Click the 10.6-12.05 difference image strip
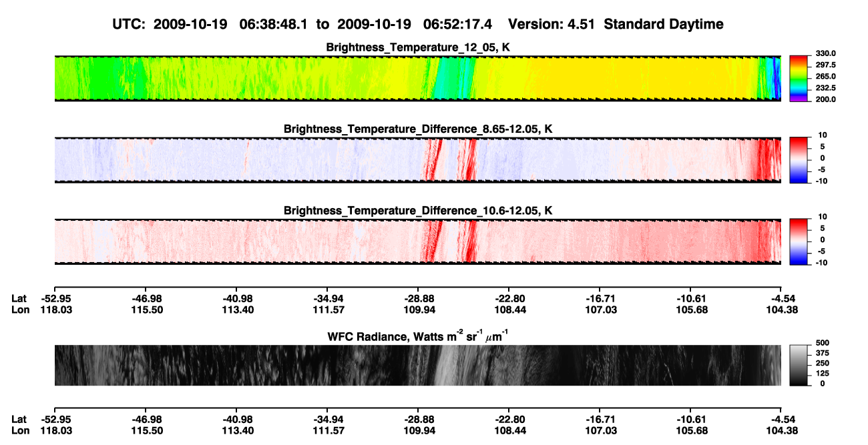 pos(418,242)
